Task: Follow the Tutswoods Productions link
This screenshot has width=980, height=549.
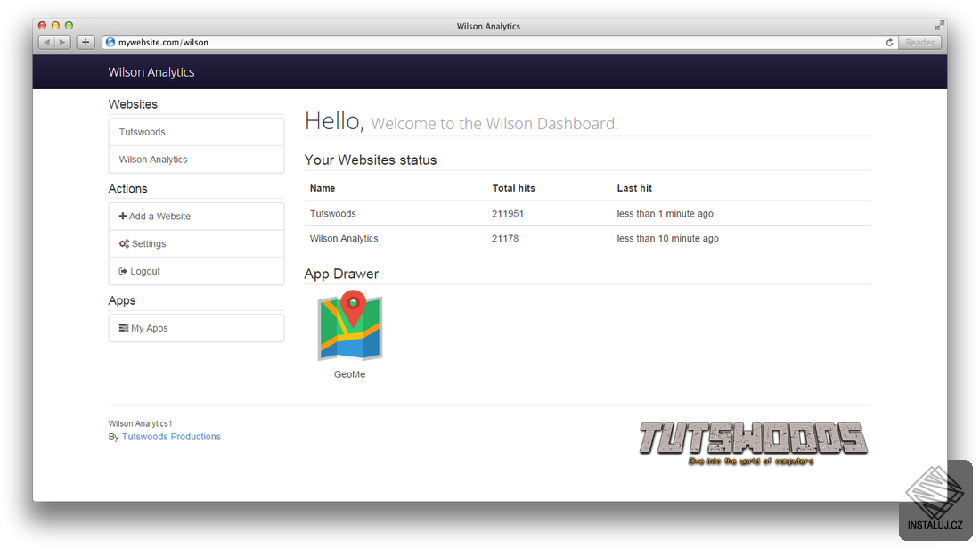Action: pos(171,437)
